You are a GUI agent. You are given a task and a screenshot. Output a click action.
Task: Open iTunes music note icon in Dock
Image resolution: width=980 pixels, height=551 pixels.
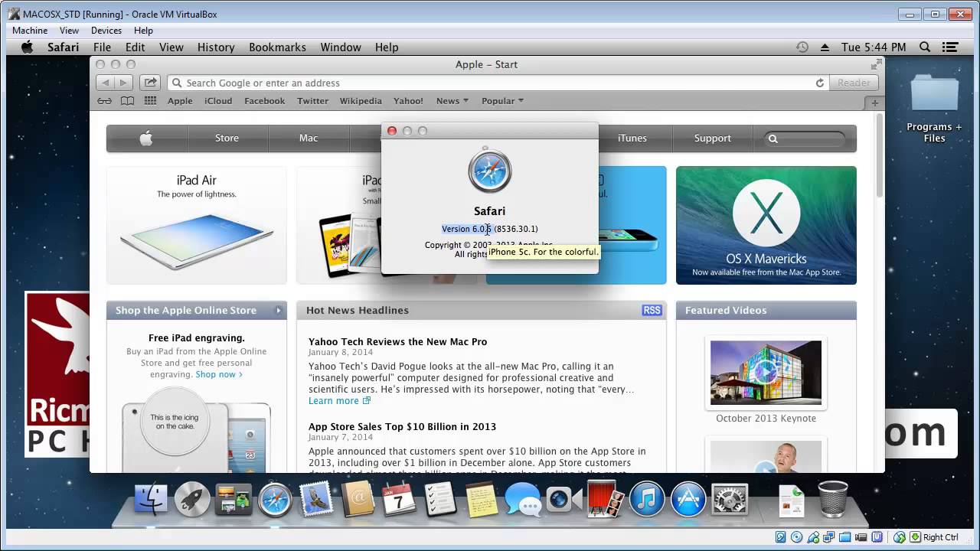647,500
